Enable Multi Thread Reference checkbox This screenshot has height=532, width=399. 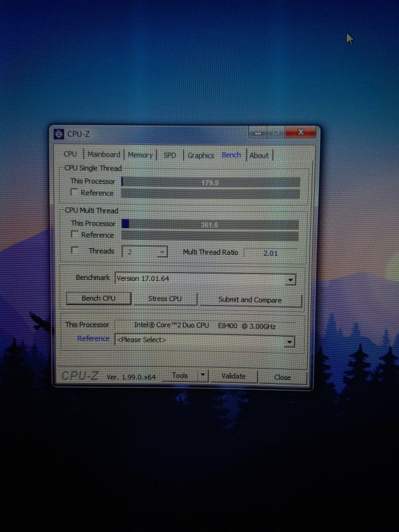74,234
